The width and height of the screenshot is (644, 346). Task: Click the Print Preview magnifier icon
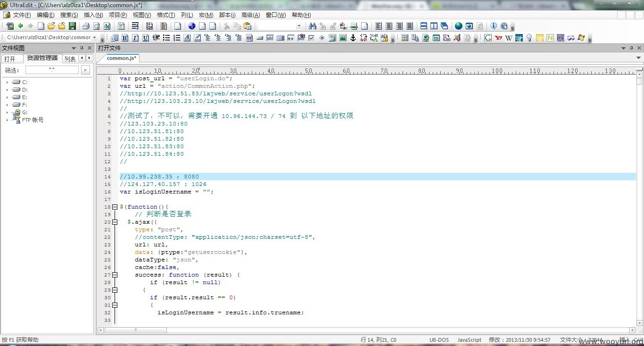click(x=96, y=26)
